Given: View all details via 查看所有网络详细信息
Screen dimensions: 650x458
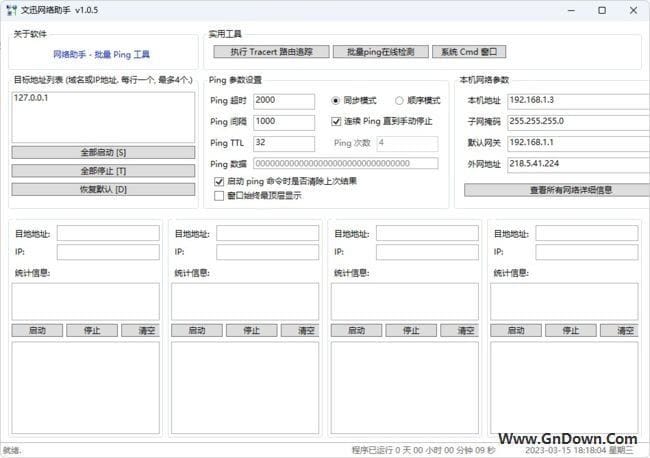Looking at the screenshot, I should [557, 190].
